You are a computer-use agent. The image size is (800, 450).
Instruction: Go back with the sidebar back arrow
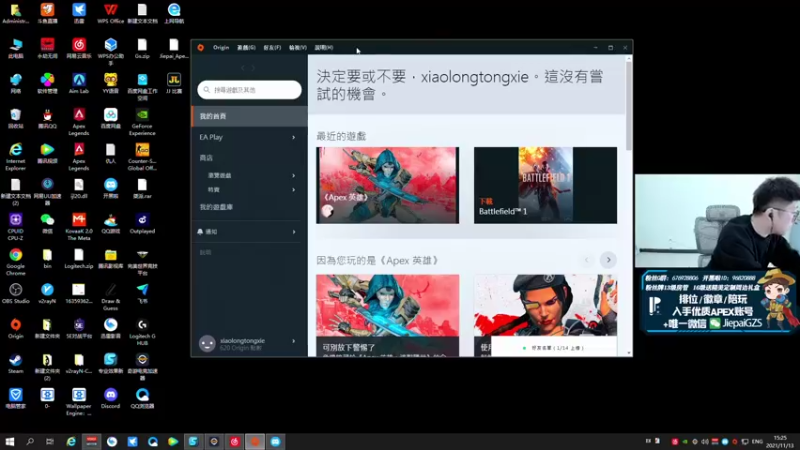(x=243, y=68)
